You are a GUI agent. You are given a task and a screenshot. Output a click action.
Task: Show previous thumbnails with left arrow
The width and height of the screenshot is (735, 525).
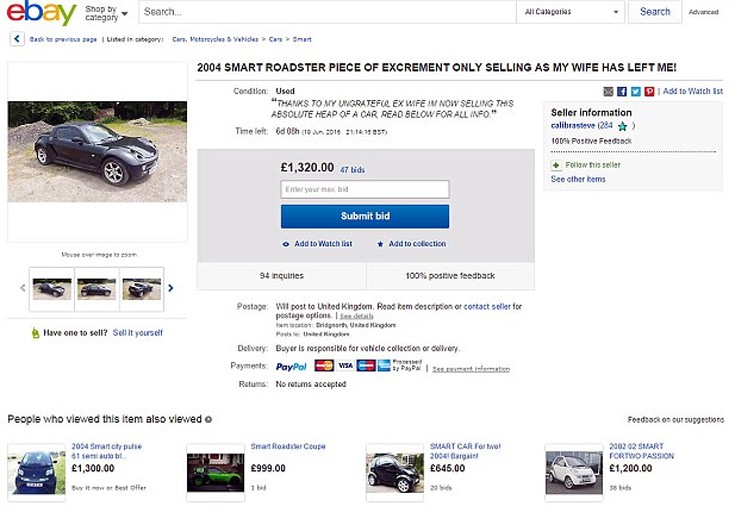point(23,288)
